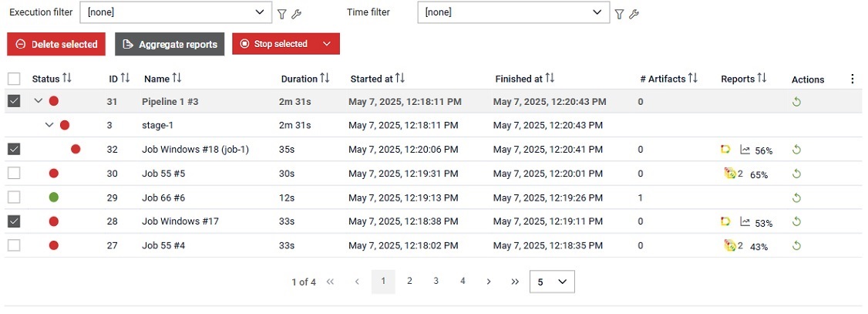
Task: Toggle the select-all checkbox in header
Action: pos(14,79)
